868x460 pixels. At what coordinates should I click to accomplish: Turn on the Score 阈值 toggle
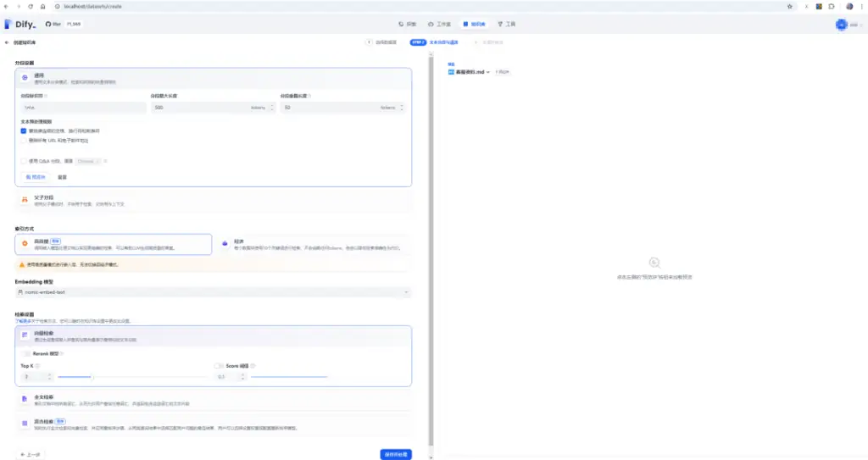point(219,366)
